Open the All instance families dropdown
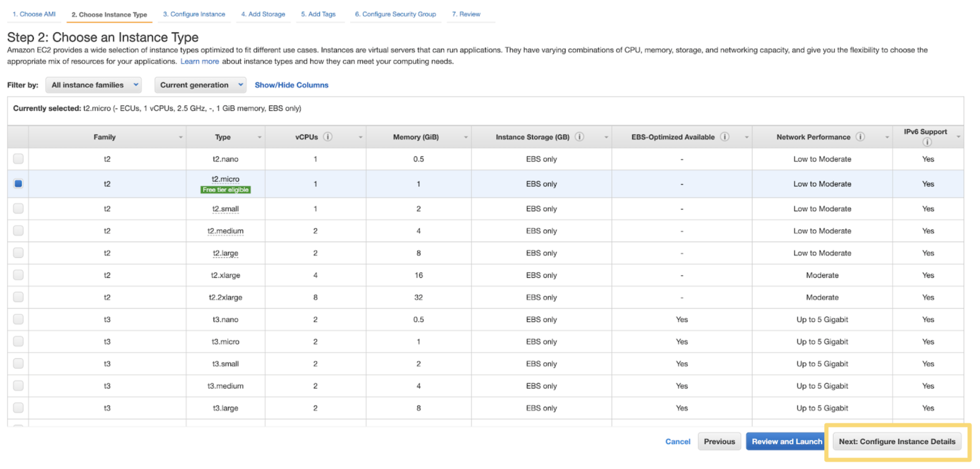 94,85
